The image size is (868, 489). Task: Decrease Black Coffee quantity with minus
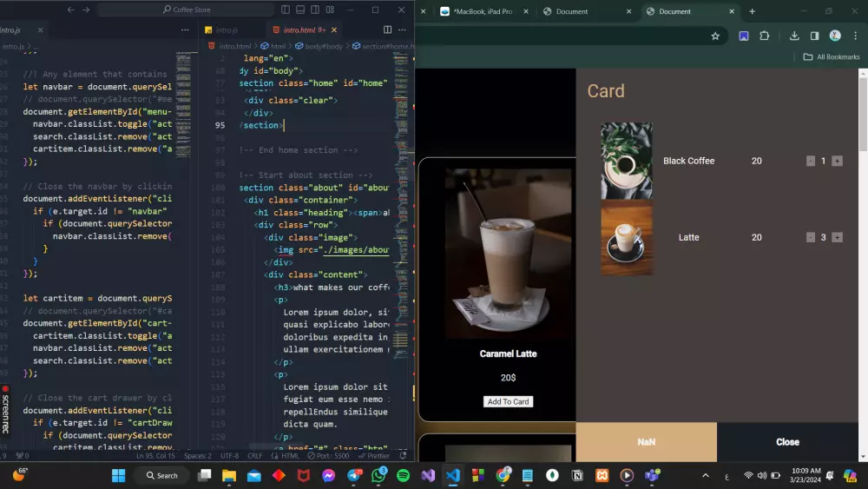[811, 162]
